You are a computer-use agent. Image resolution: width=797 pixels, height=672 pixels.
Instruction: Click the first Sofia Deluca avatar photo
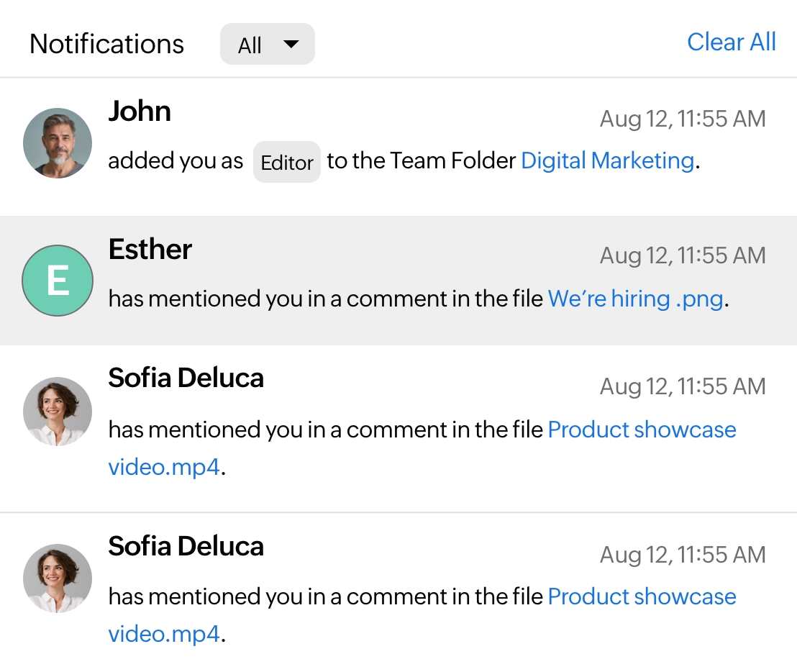(58, 412)
